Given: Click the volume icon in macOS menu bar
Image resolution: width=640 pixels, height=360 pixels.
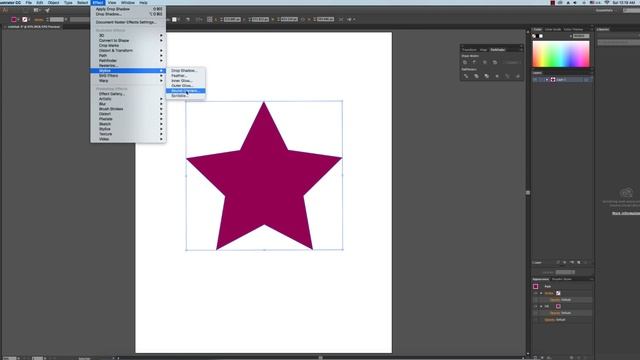Looking at the screenshot, I should click(575, 2).
